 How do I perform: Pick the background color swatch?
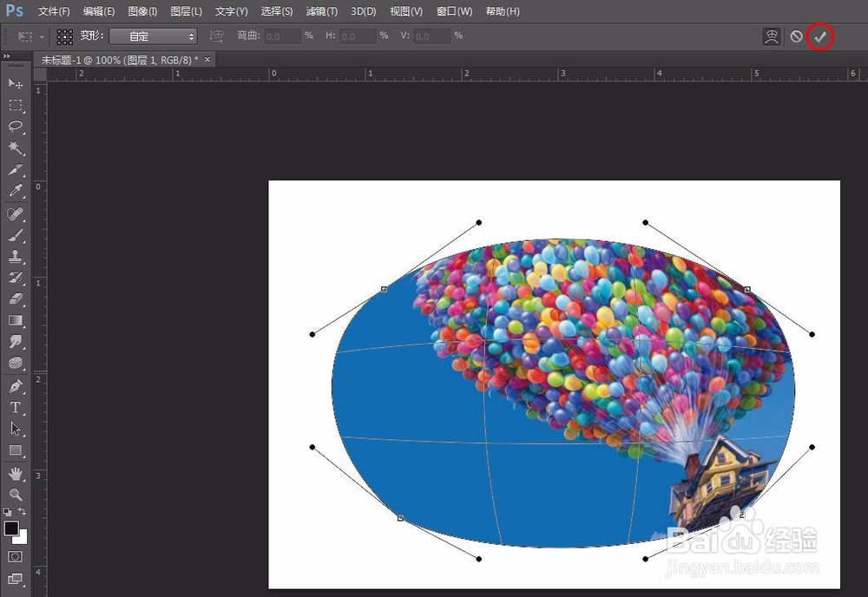click(x=22, y=538)
